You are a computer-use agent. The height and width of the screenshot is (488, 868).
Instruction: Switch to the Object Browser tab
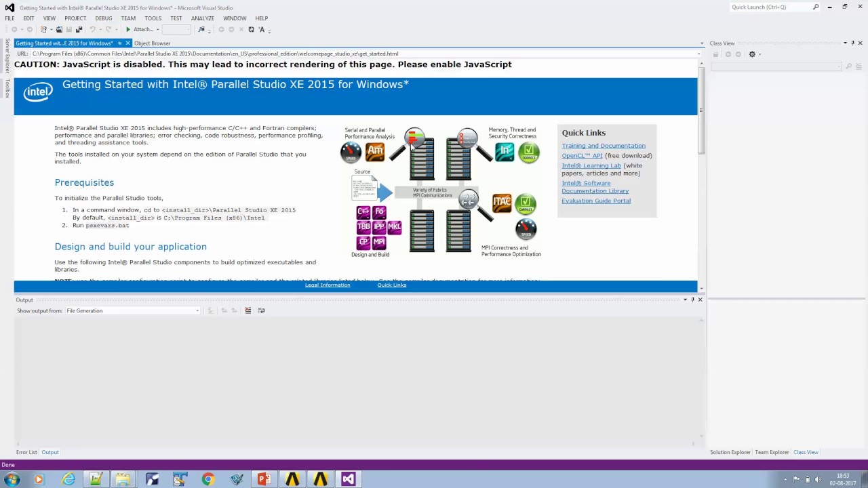coord(153,43)
